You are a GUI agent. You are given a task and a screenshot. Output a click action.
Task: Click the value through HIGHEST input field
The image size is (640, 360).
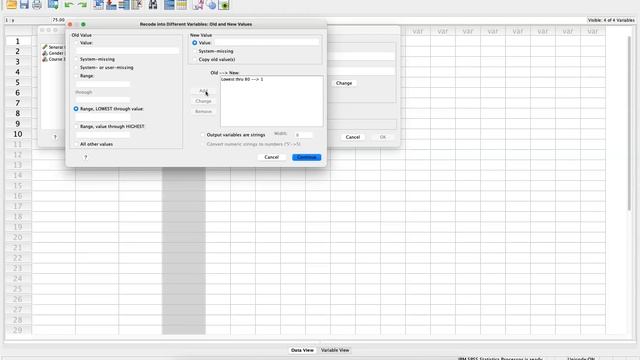tap(103, 135)
